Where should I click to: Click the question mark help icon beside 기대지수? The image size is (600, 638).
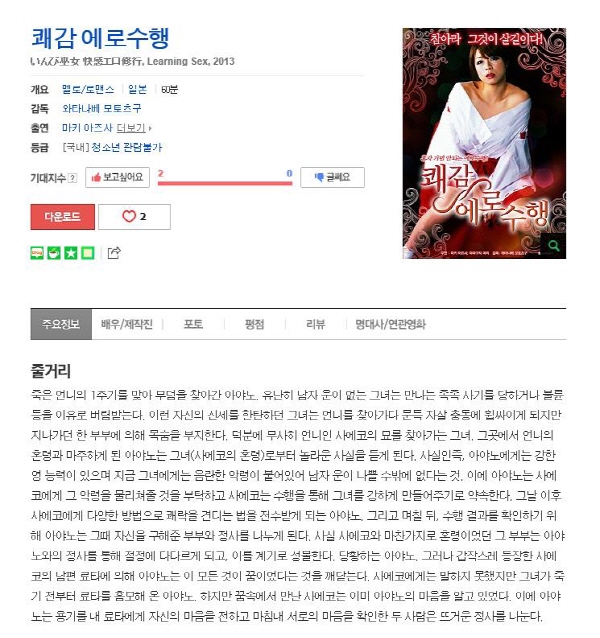point(72,178)
